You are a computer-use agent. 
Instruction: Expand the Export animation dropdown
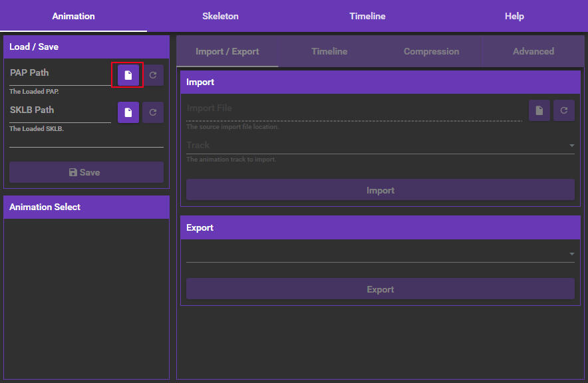click(571, 253)
